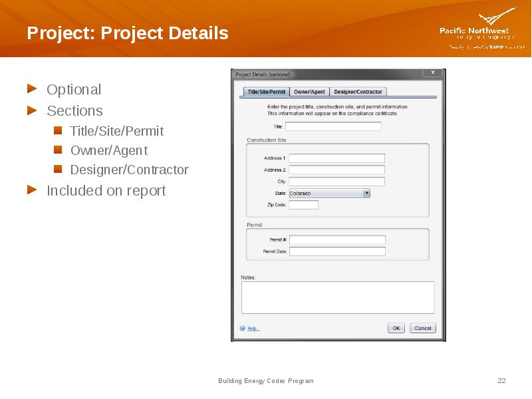Click the Cancel button
Screen dimensions: 532x399
click(423, 328)
